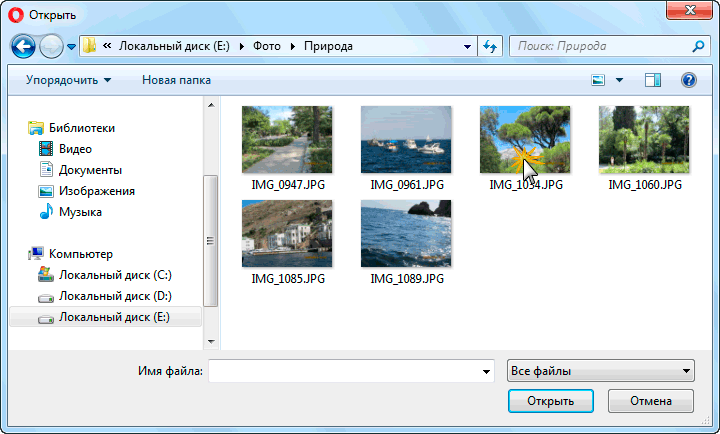This screenshot has width=720, height=434.
Task: Select Компьютер in the navigation pane
Action: (81, 254)
